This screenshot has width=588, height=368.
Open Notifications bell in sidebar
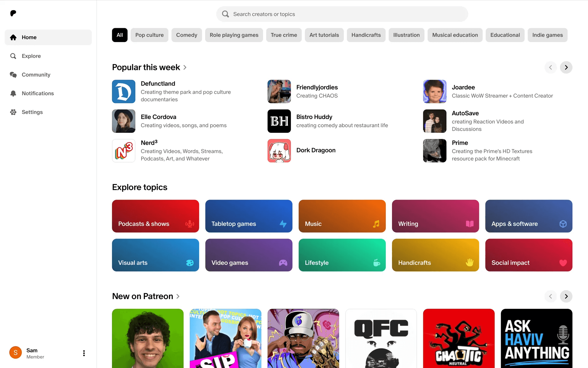pos(13,94)
